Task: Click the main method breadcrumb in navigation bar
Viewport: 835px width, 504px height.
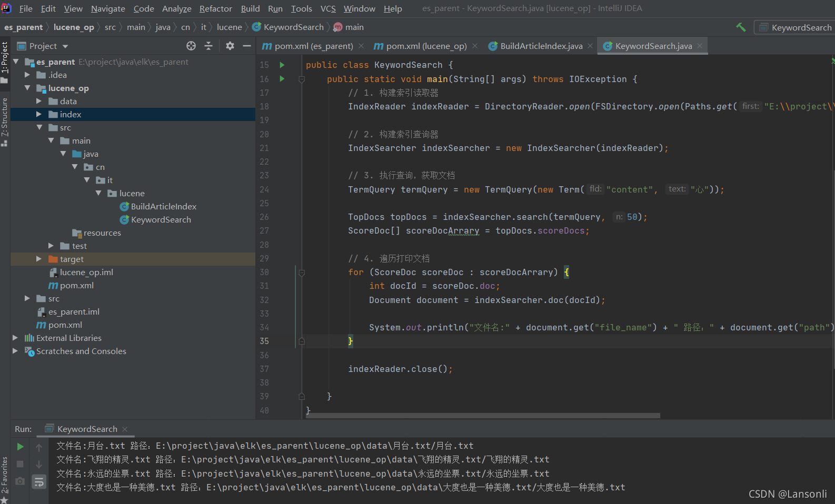Action: 349,27
